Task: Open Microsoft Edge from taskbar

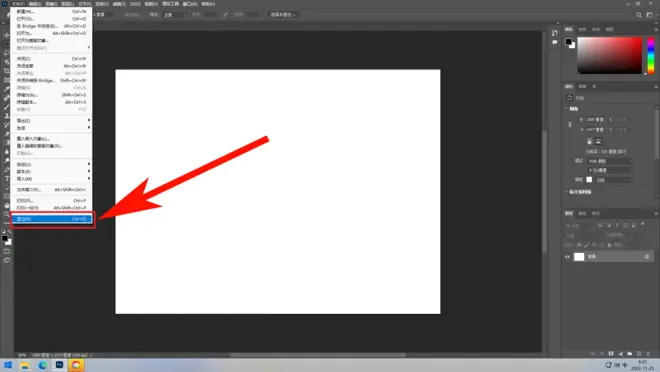Action: click(42, 365)
